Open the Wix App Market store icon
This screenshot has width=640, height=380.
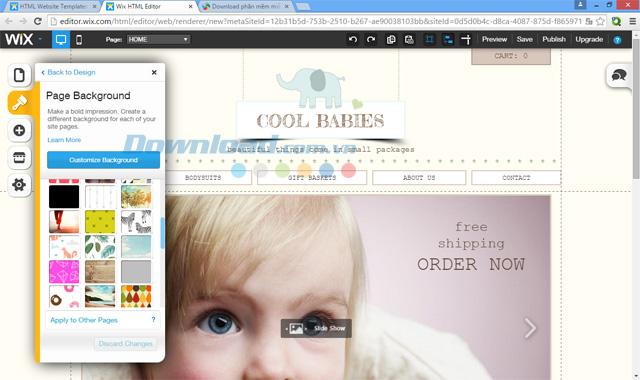coord(19,158)
